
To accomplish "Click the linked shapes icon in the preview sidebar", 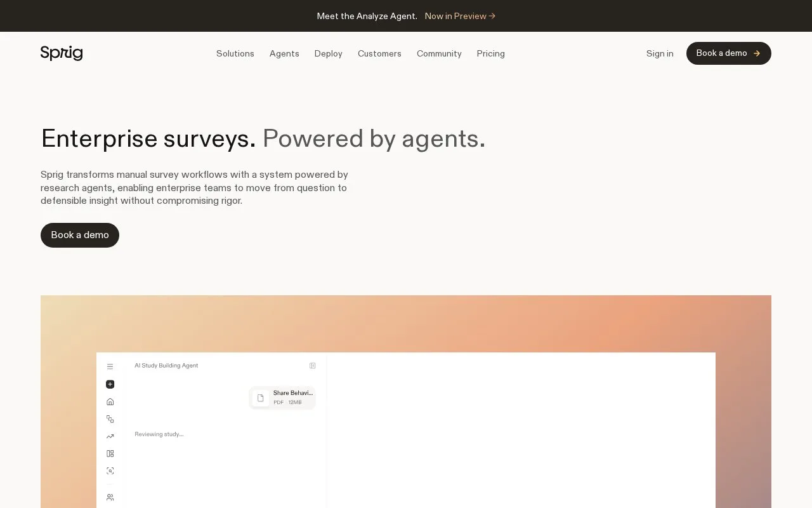I will pos(110,419).
